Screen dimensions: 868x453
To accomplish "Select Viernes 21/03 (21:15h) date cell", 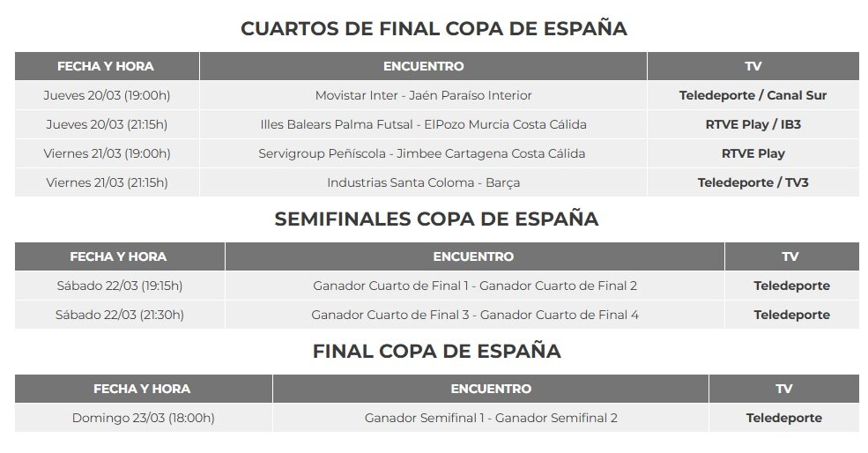I will [107, 182].
